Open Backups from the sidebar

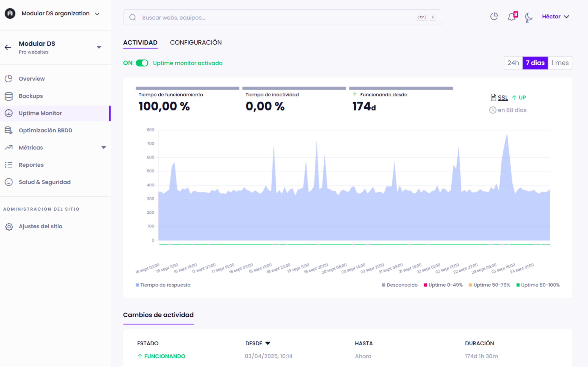(31, 96)
